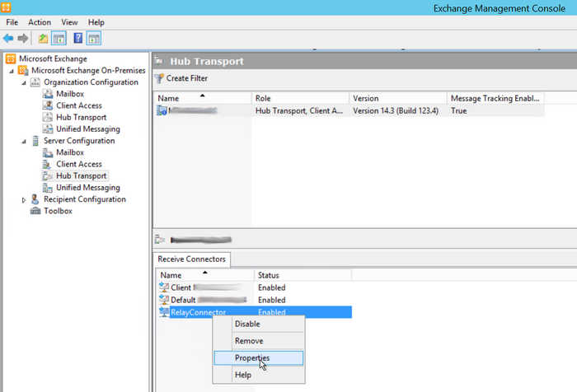577x392 pixels.
Task: Click the Microsoft Exchange root node icon
Action: 11,58
